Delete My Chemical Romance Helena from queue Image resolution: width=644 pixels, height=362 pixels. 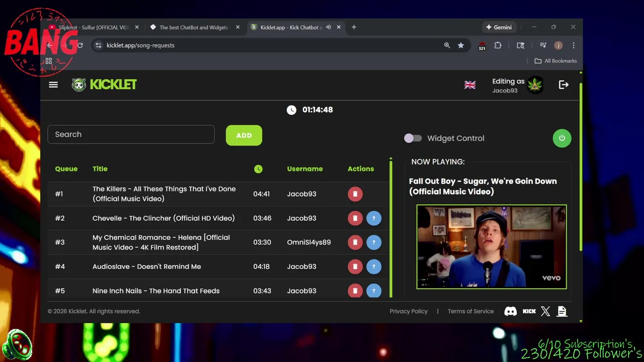point(355,242)
